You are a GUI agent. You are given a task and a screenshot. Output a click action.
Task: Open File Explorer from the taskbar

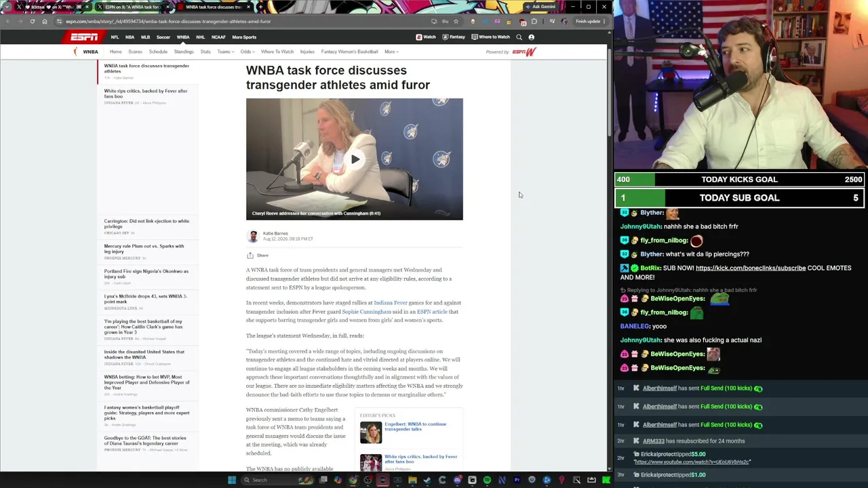pyautogui.click(x=412, y=480)
